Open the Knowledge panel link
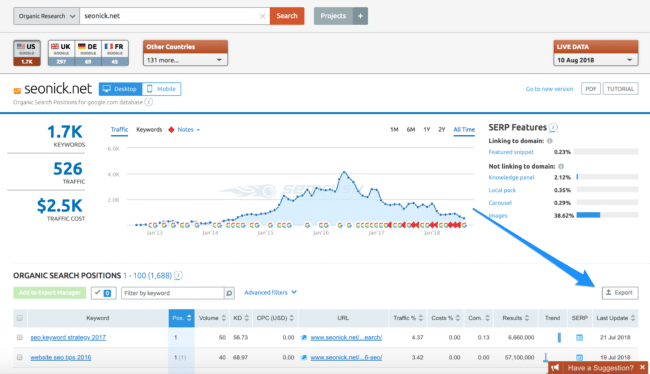650x374 pixels. point(511,177)
